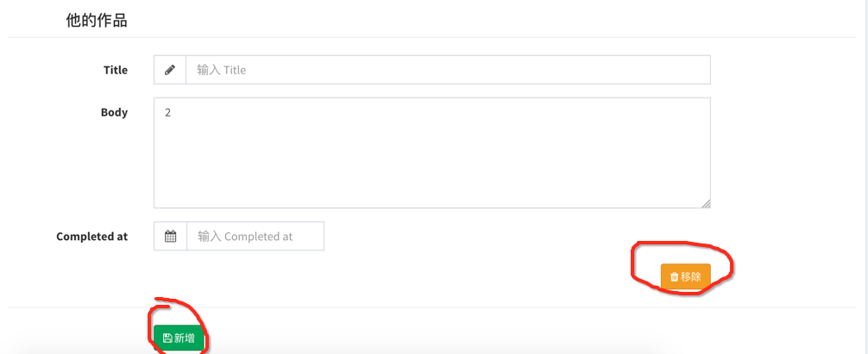Screen dimensions: 868x354
Task: Click the calendar icon beside Completed at
Action: (171, 236)
